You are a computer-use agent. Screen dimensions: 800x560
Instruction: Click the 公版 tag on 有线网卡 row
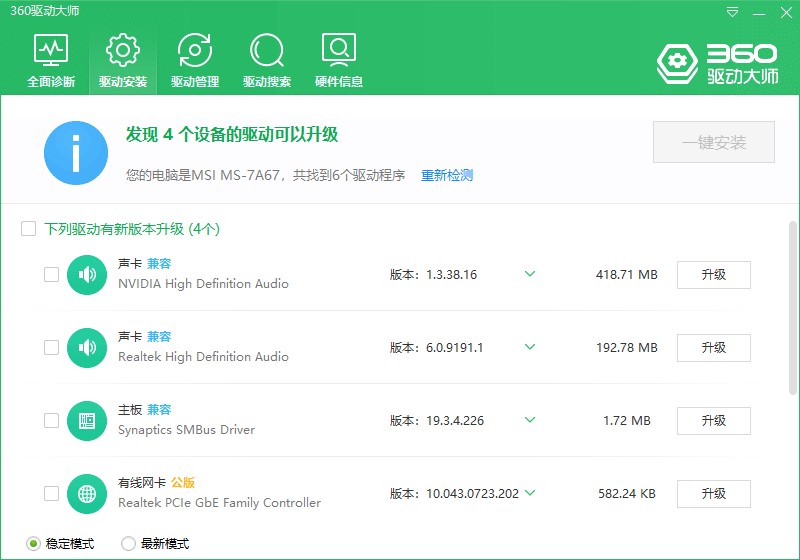point(183,482)
